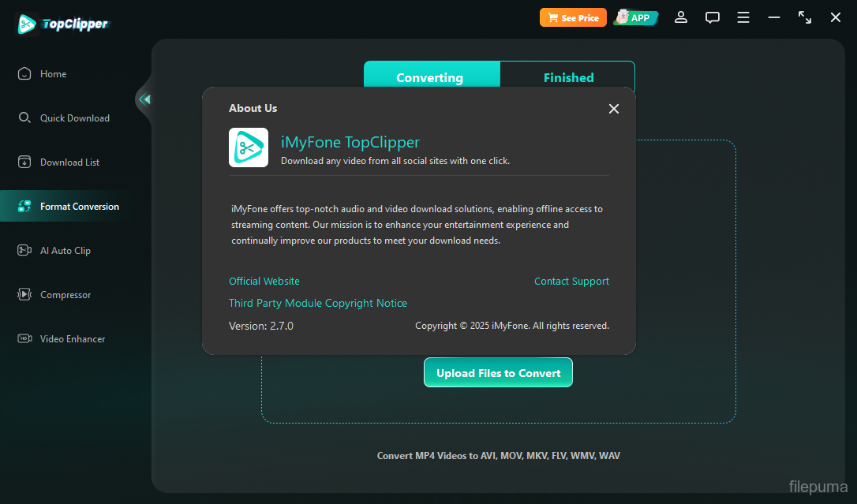Open the Compressor tool icon
Image resolution: width=857 pixels, height=504 pixels.
[x=24, y=295]
